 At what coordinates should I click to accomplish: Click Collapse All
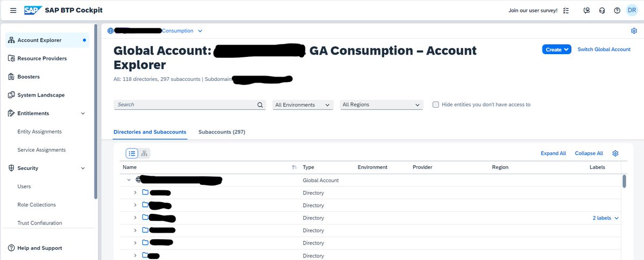589,153
